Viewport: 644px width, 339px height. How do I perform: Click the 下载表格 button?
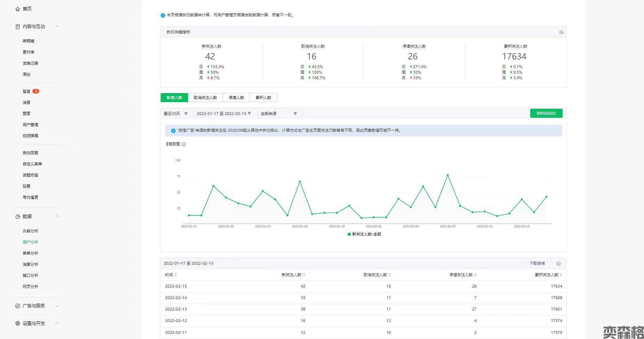tap(537, 263)
